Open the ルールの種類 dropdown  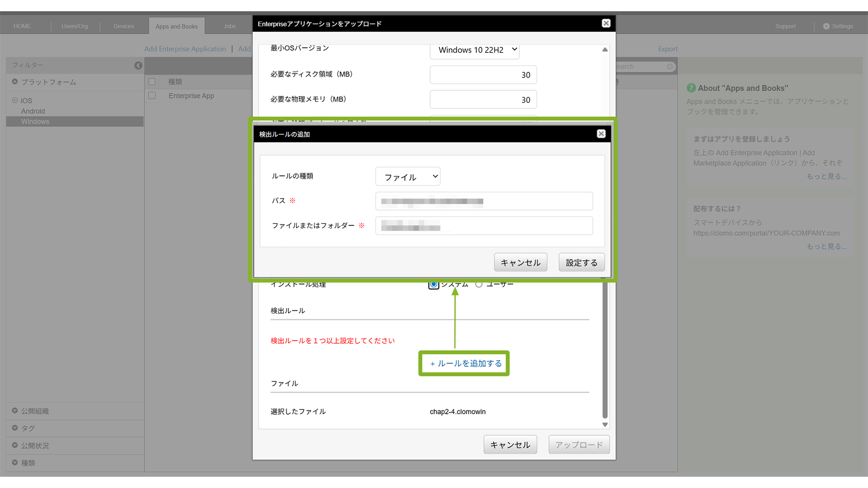(408, 177)
